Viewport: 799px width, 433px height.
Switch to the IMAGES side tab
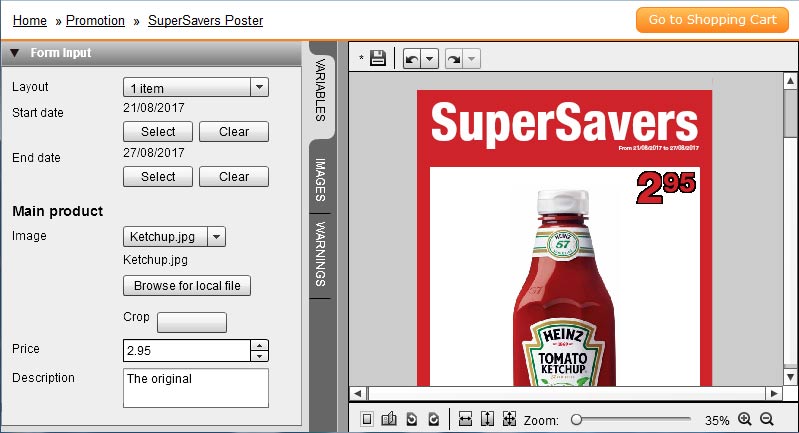click(x=321, y=179)
